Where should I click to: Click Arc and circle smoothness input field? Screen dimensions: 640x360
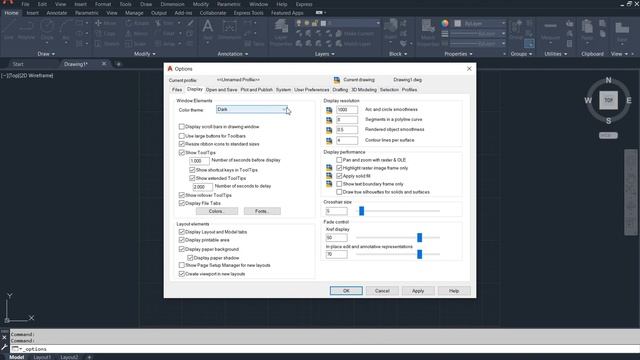point(347,109)
